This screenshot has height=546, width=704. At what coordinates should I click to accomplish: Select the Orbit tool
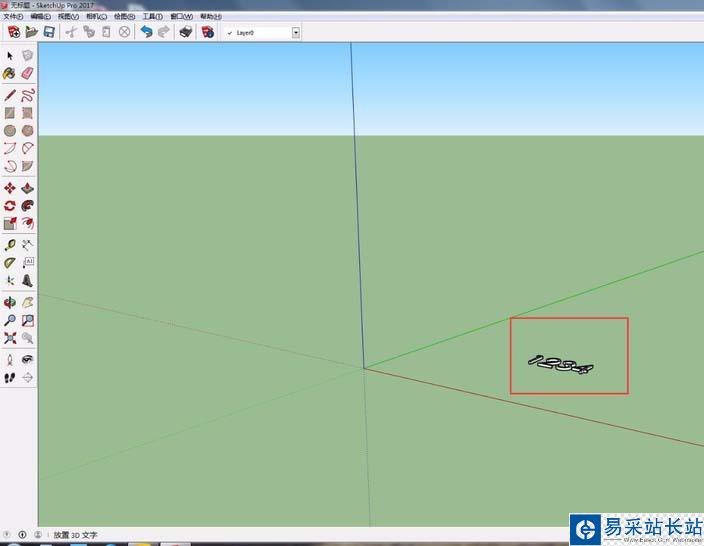tap(10, 303)
